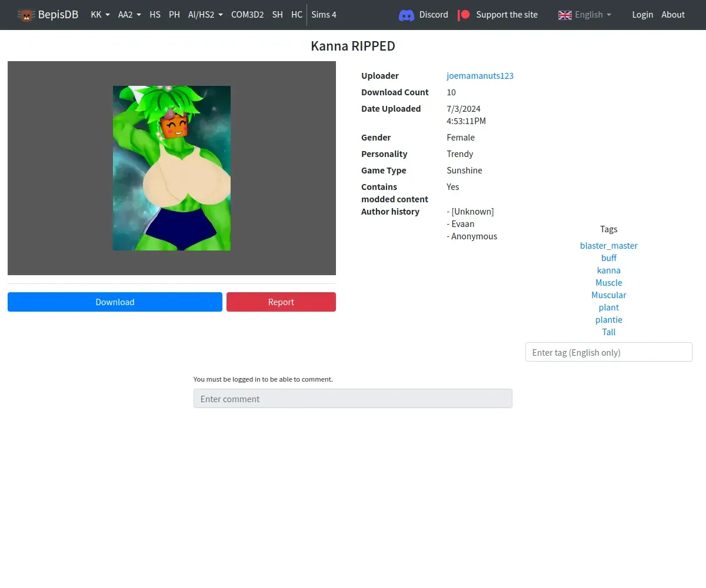Select the buff tag
The image size is (706, 588).
[x=609, y=258]
